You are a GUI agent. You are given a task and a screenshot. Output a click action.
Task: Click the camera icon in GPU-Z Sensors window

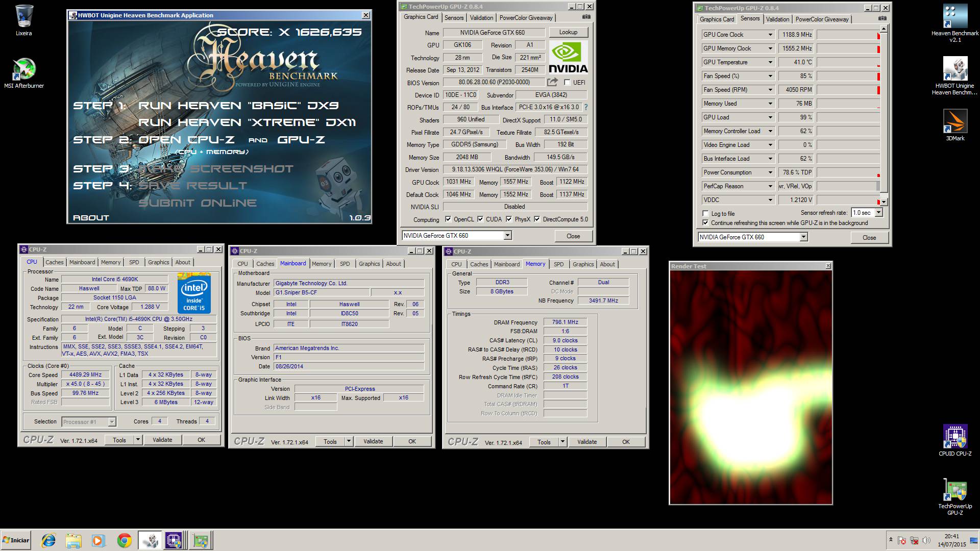(x=883, y=18)
